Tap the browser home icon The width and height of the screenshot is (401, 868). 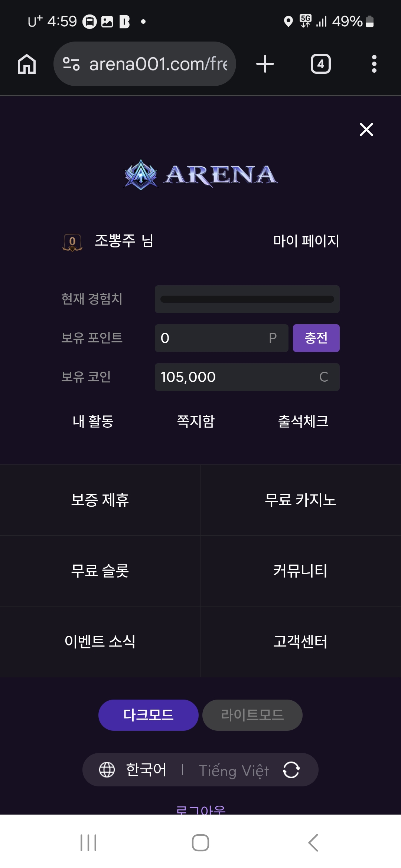pos(27,64)
